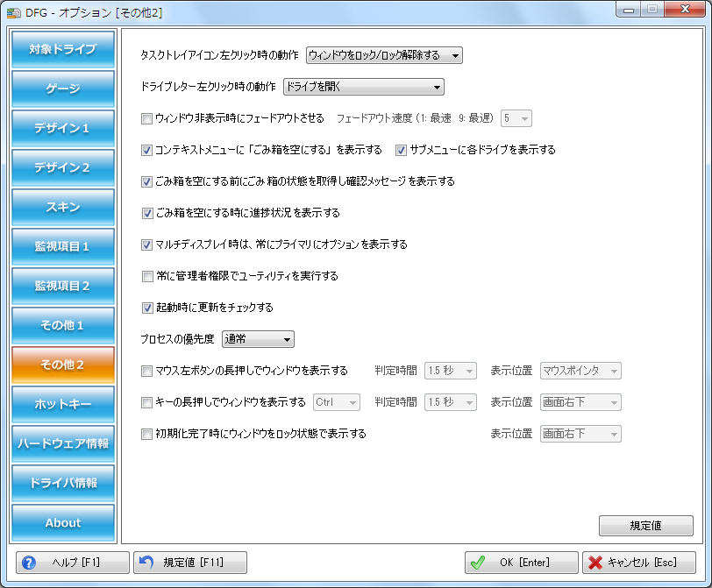
Task: Click the DFG app icon in title bar
Action: (14, 11)
